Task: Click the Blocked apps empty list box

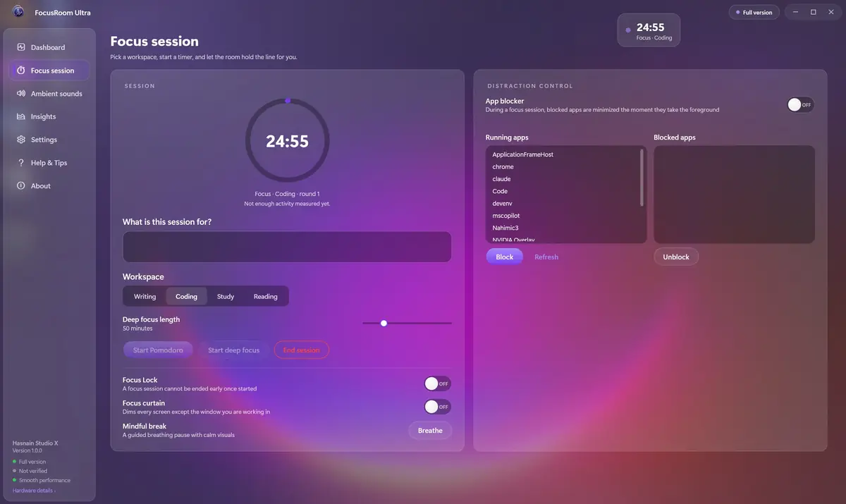Action: (734, 195)
